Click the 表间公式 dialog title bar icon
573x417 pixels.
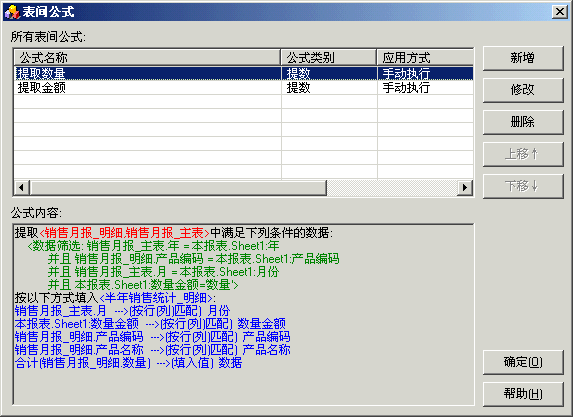click(x=11, y=12)
